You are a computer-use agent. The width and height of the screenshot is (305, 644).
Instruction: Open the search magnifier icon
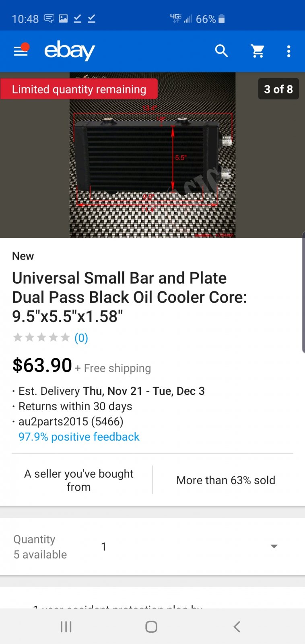(222, 51)
